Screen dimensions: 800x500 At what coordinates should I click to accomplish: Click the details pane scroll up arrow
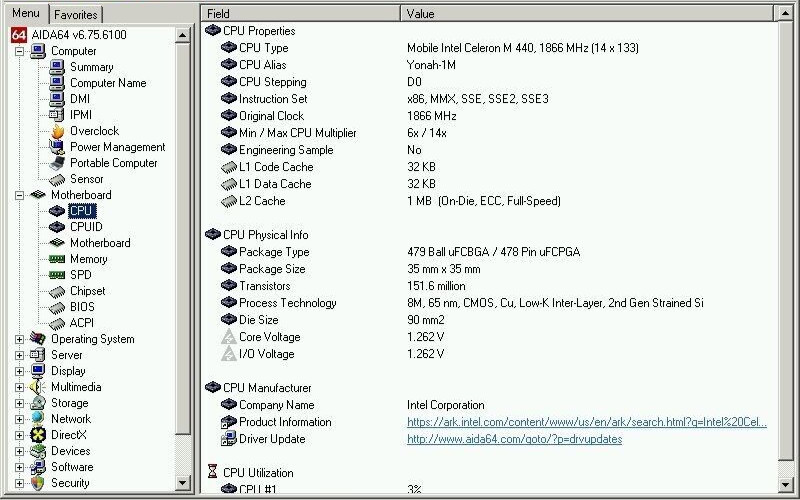[785, 14]
